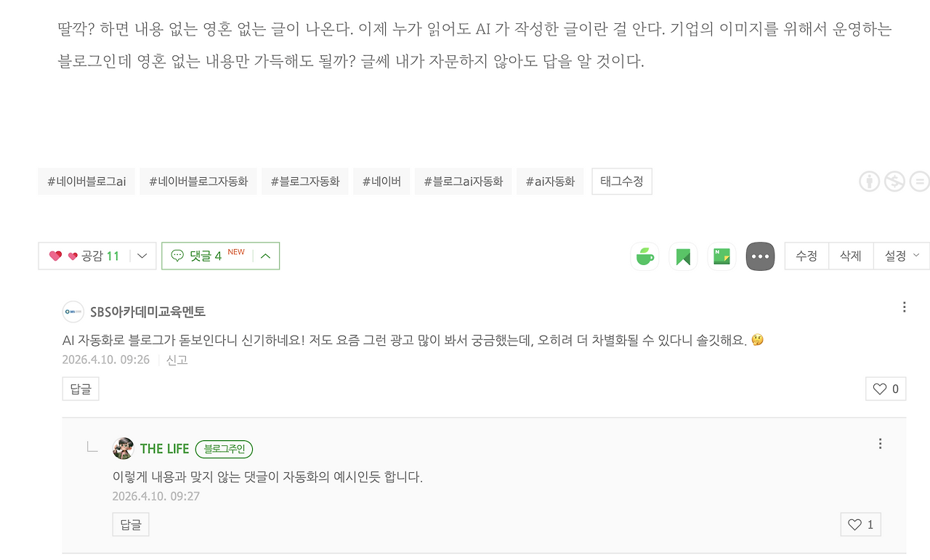This screenshot has height=560, width=930.
Task: Toggle the heart like on THE LIFE's reply
Action: point(855,524)
